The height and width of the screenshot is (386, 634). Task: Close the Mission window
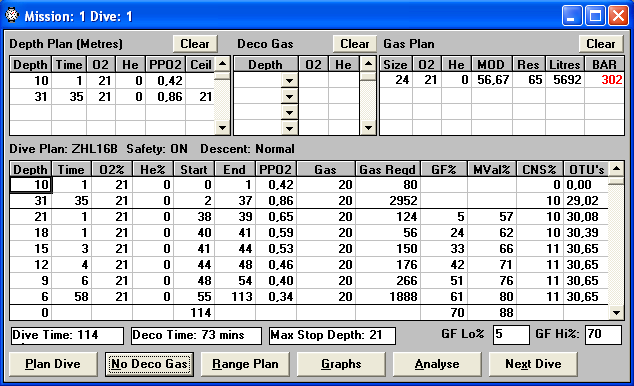pos(619,16)
